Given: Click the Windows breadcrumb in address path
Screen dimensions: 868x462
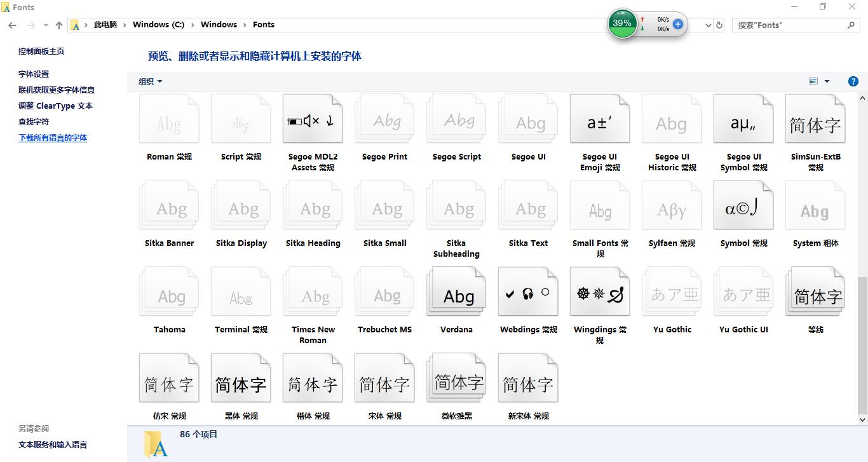Looking at the screenshot, I should (x=219, y=25).
